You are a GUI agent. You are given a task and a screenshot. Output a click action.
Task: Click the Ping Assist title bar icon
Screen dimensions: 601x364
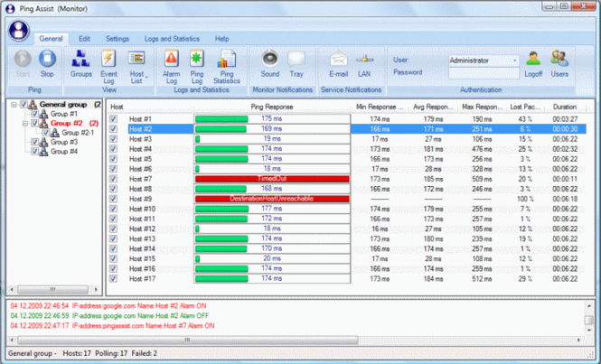[10, 8]
